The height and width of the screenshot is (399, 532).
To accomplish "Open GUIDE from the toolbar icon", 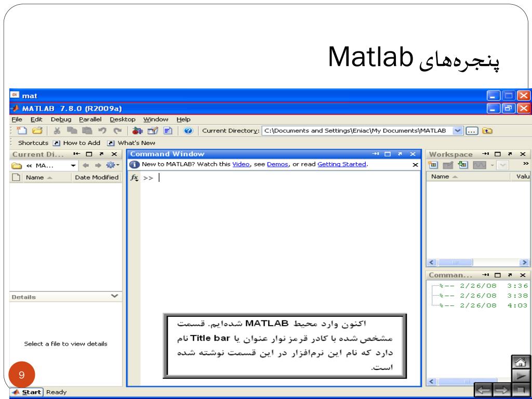I will pyautogui.click(x=153, y=130).
